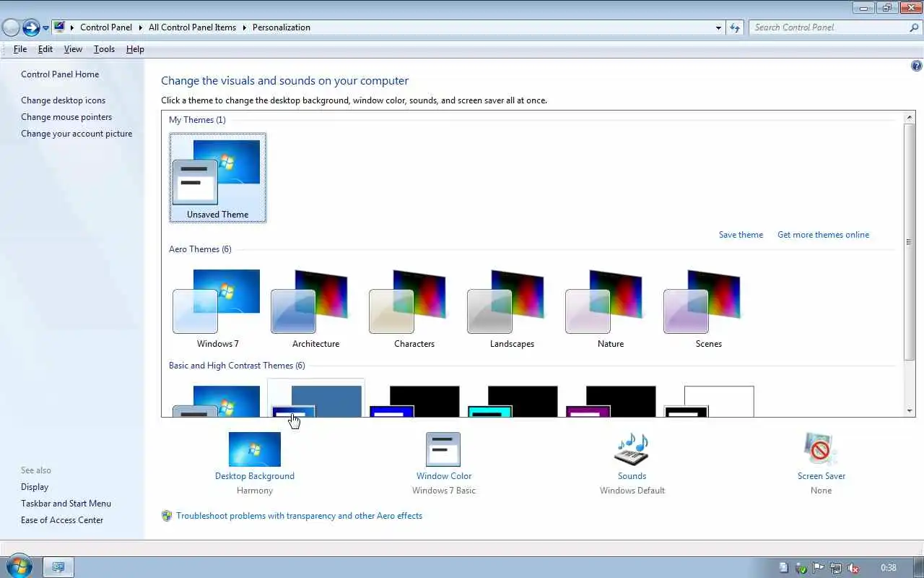Image resolution: width=924 pixels, height=578 pixels.
Task: Open Change desktop icons
Action: click(63, 100)
